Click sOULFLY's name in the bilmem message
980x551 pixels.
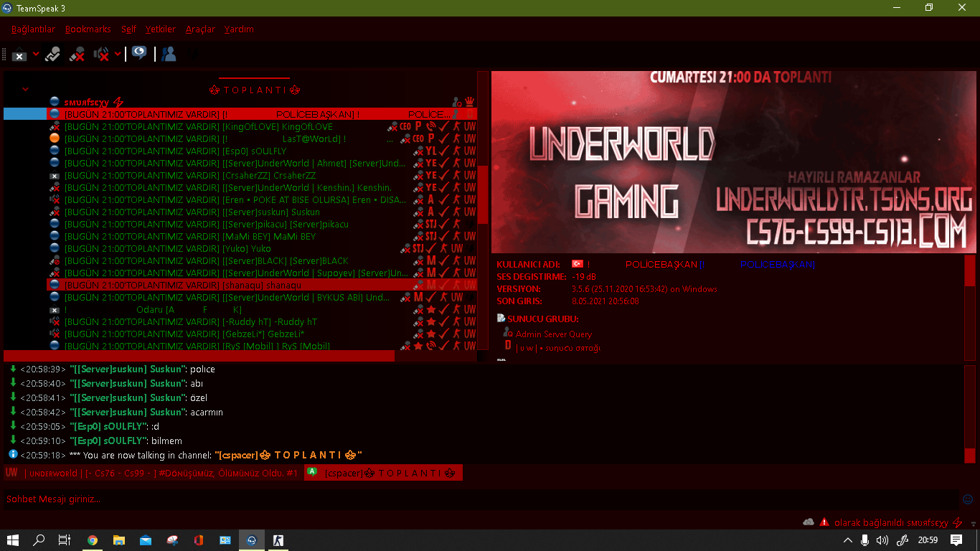click(x=108, y=441)
